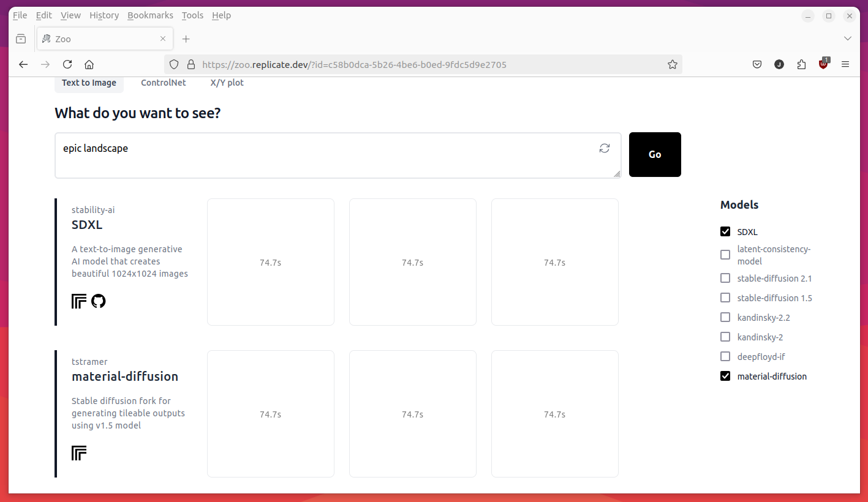Open the Bookmarks menu in menu bar
The width and height of the screenshot is (868, 502).
(150, 15)
